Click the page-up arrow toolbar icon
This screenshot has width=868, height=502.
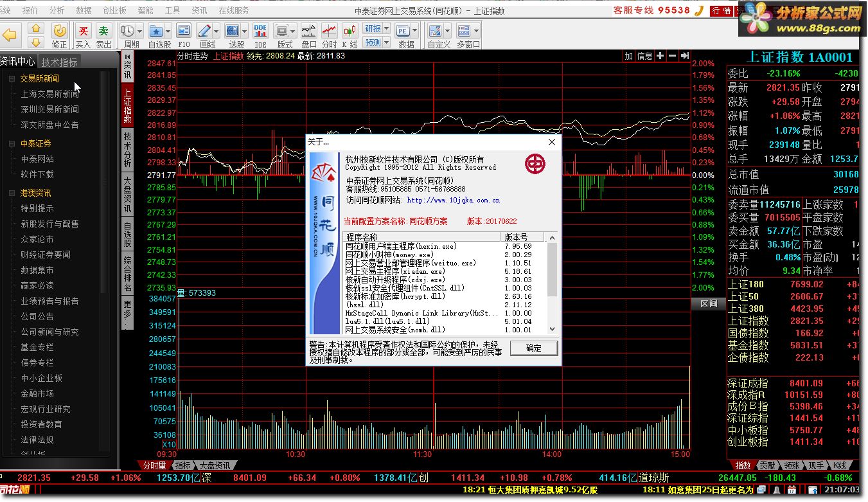coord(36,28)
